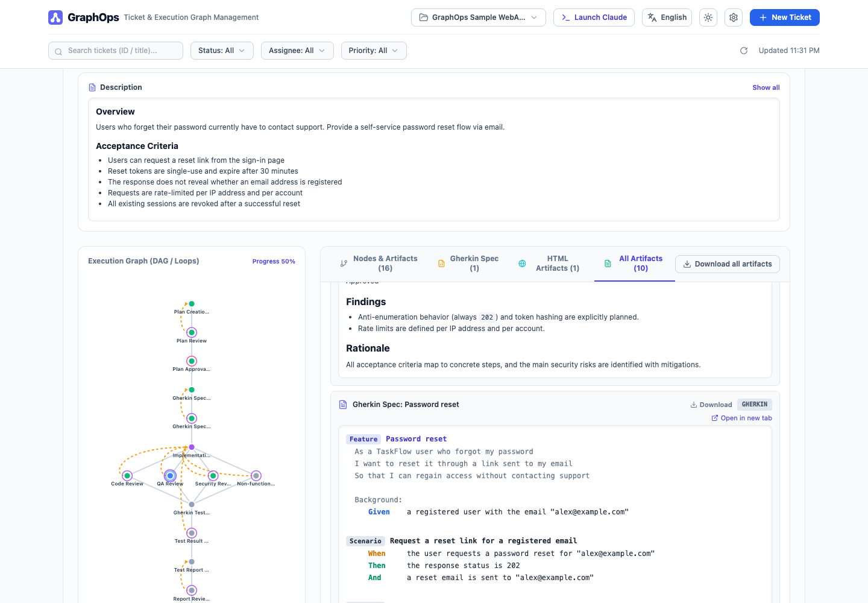Click the QA Review node in graph
Viewport: 868px width, 603px height.
171,476
